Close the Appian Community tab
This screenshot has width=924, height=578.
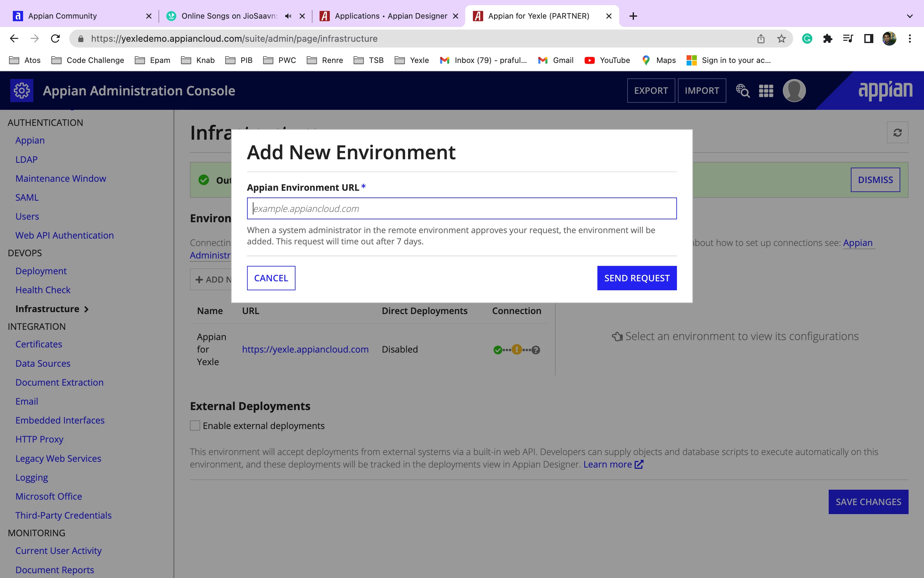click(x=149, y=16)
